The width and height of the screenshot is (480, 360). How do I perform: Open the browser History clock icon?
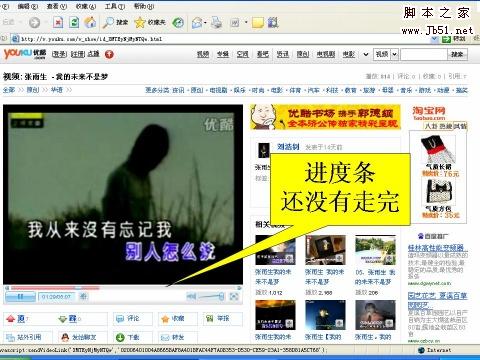178,23
